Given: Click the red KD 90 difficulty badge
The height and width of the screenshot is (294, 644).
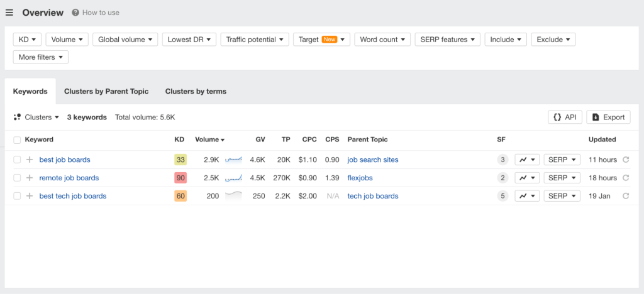Looking at the screenshot, I should point(180,178).
